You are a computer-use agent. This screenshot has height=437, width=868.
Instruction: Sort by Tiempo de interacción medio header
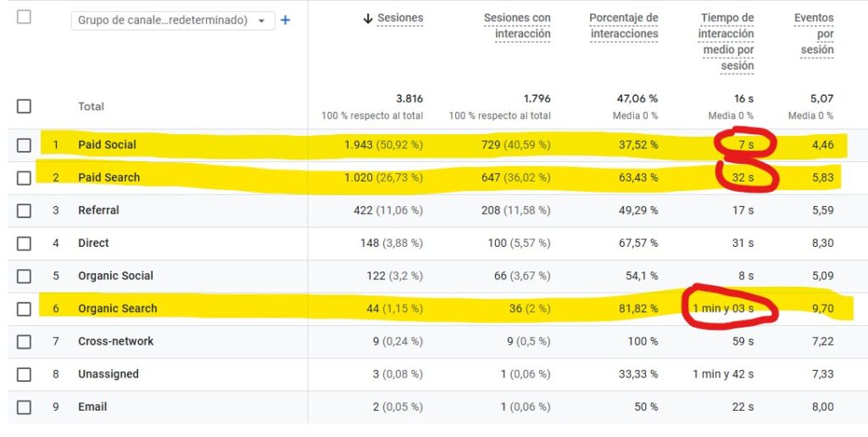click(x=726, y=42)
